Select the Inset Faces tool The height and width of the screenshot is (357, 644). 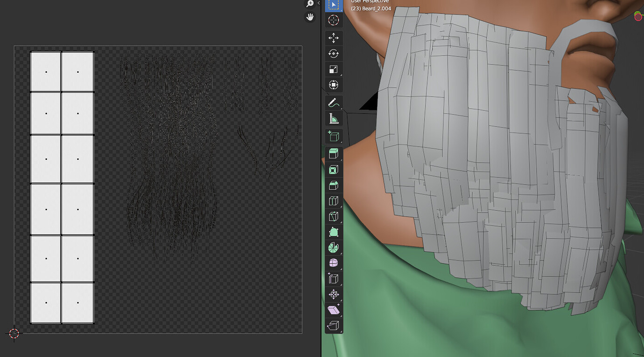pyautogui.click(x=333, y=170)
